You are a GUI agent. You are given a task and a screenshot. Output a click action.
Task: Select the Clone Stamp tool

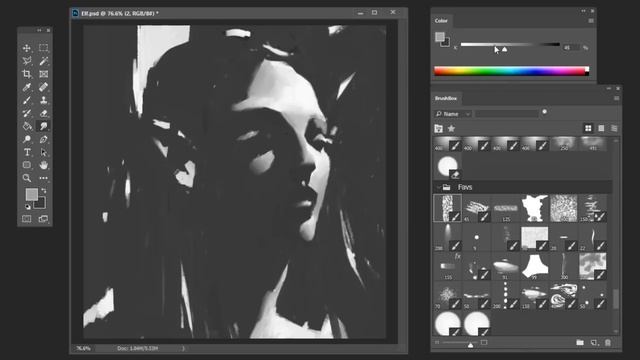coord(43,100)
